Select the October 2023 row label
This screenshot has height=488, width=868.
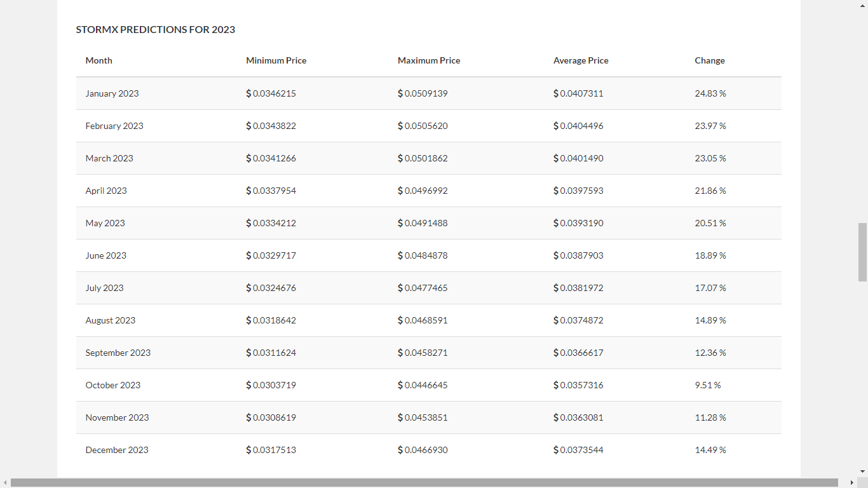click(113, 385)
